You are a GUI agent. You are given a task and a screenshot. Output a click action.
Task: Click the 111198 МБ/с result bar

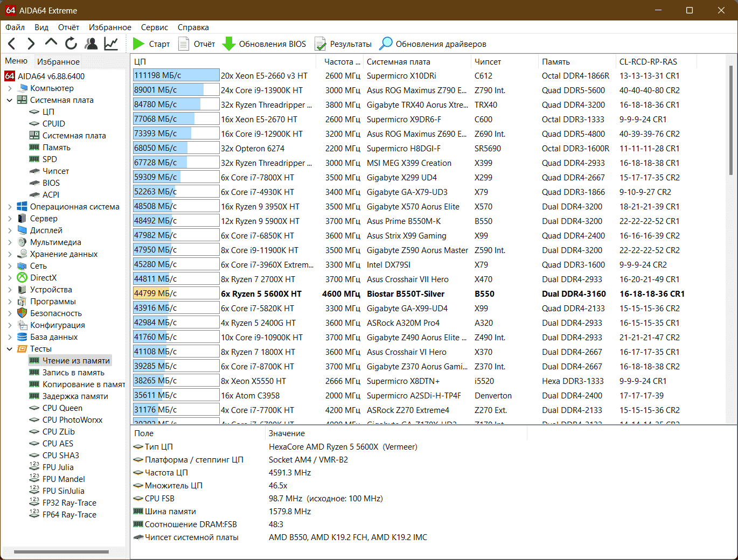(176, 76)
